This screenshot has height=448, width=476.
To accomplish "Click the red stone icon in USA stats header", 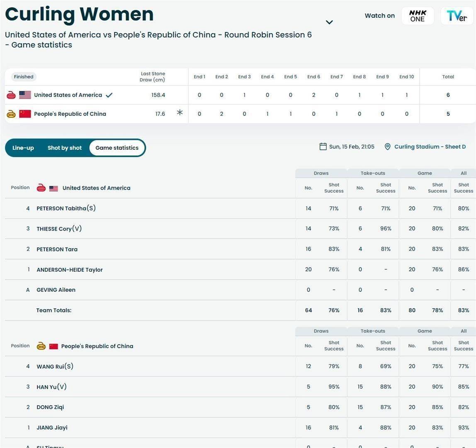I will (41, 188).
